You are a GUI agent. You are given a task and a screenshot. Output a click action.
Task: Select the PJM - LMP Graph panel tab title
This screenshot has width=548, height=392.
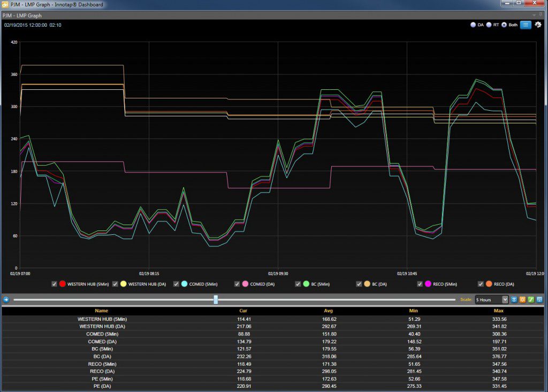click(x=22, y=16)
